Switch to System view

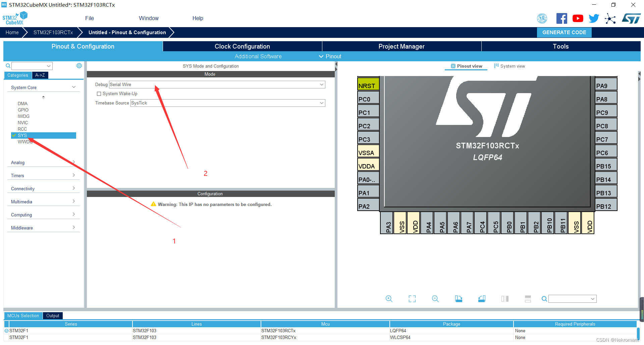pyautogui.click(x=509, y=66)
